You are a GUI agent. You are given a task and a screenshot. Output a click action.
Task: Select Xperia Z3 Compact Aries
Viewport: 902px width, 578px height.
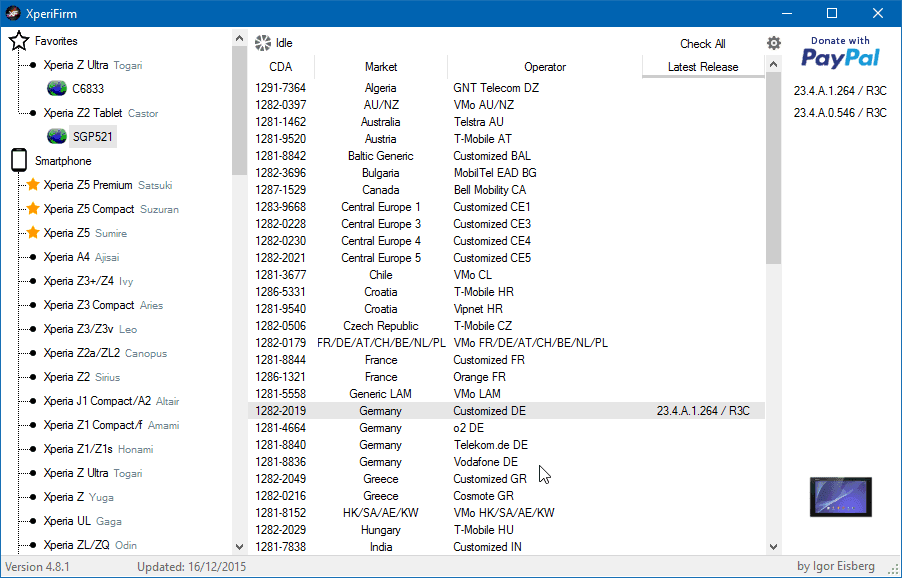tap(103, 305)
